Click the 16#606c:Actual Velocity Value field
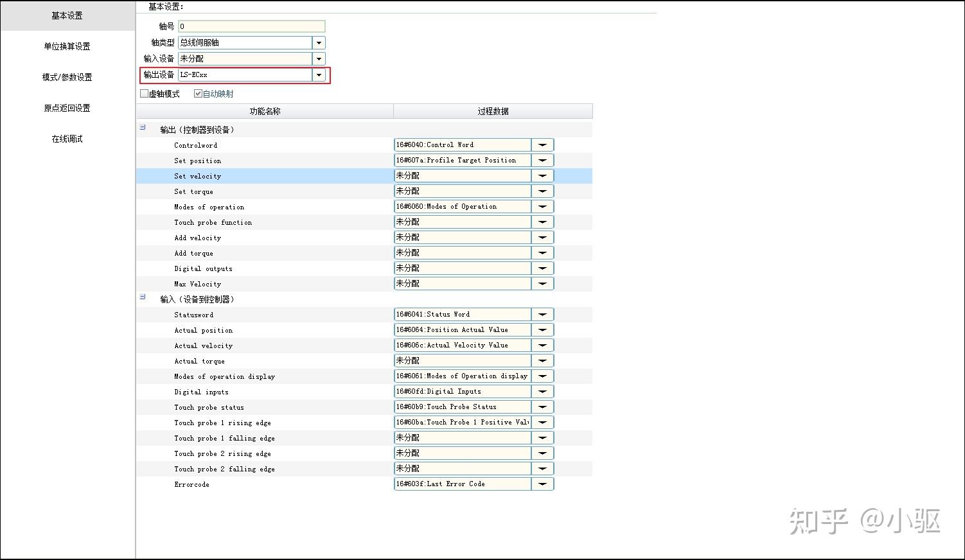Screen dimensions: 965x560 point(463,346)
